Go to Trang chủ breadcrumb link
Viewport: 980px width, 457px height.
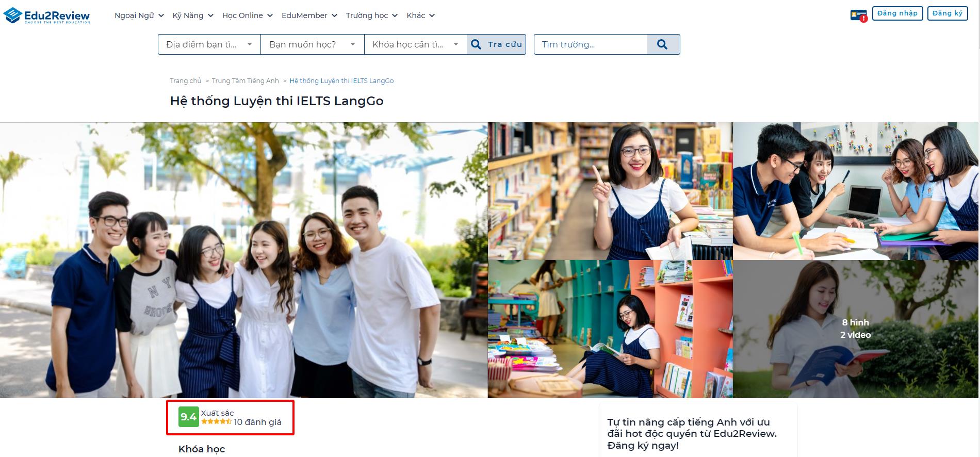(x=186, y=81)
